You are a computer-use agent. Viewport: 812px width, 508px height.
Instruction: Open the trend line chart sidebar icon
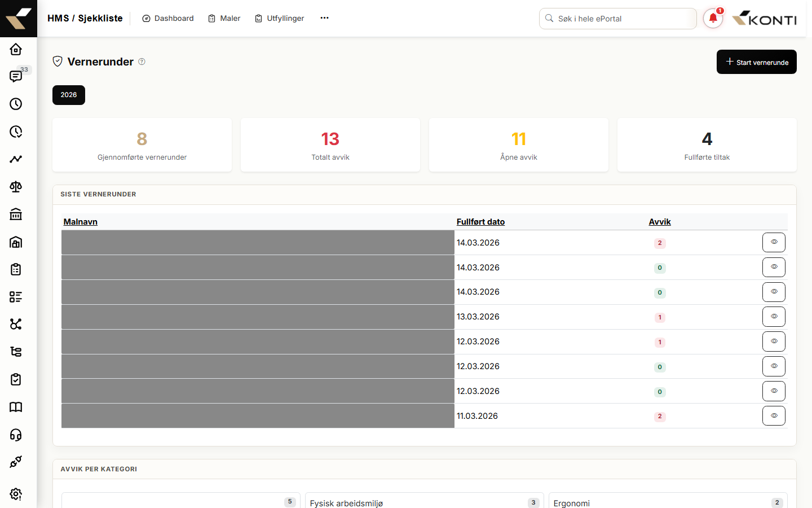pos(16,159)
